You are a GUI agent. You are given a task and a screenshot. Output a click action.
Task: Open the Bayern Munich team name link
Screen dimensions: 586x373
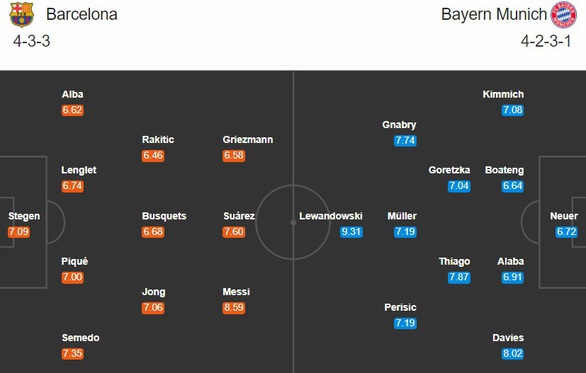click(494, 15)
